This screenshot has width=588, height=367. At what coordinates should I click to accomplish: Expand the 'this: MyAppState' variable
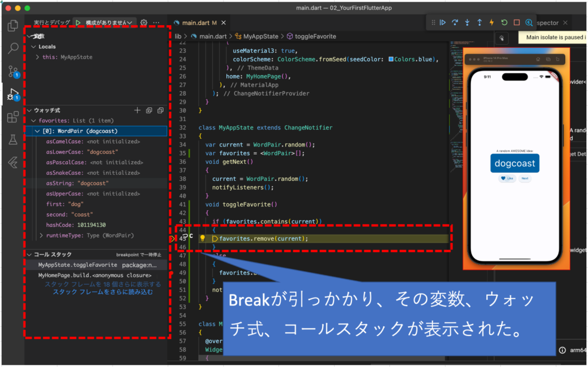coord(37,57)
